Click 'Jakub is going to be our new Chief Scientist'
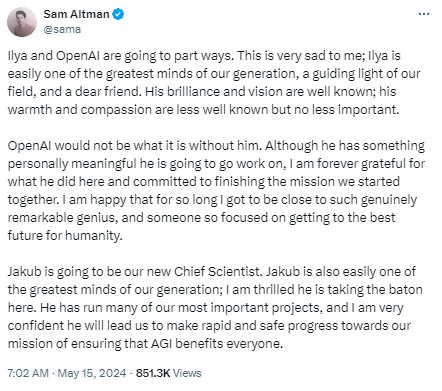The image size is (442, 391). (135, 272)
